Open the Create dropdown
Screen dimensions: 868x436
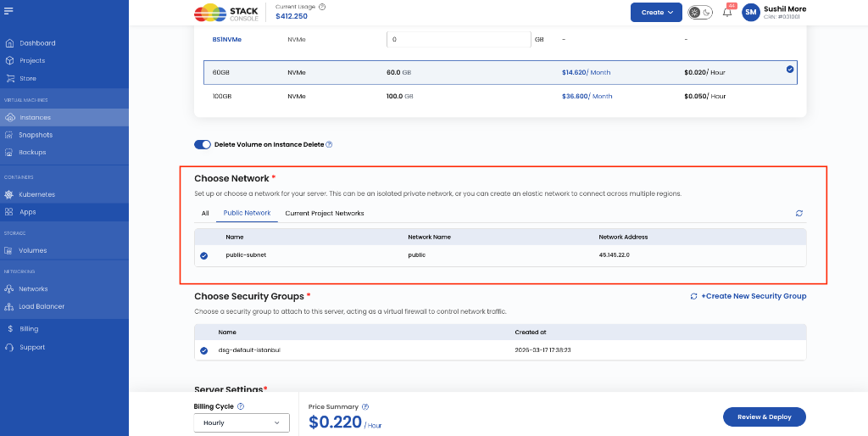[656, 12]
